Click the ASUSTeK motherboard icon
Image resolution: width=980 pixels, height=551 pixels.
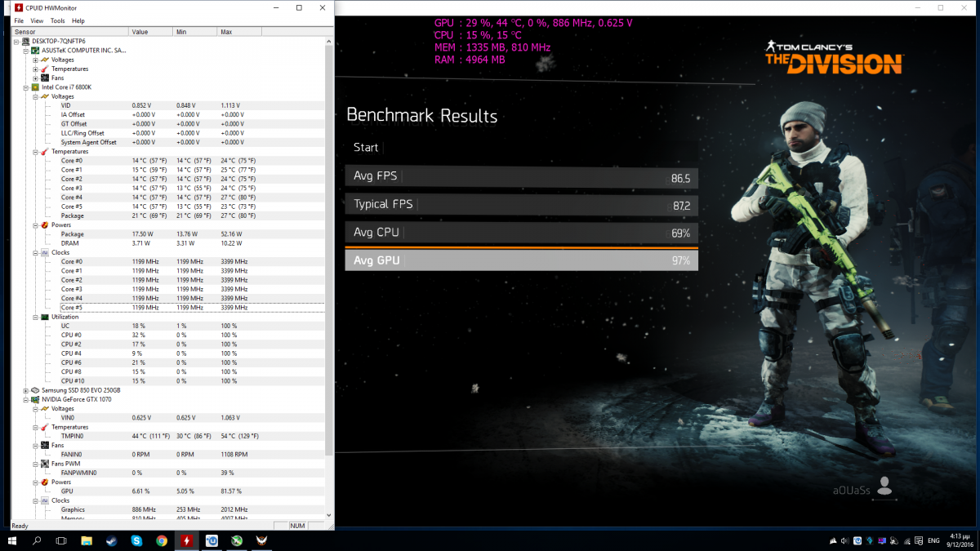pos(36,50)
